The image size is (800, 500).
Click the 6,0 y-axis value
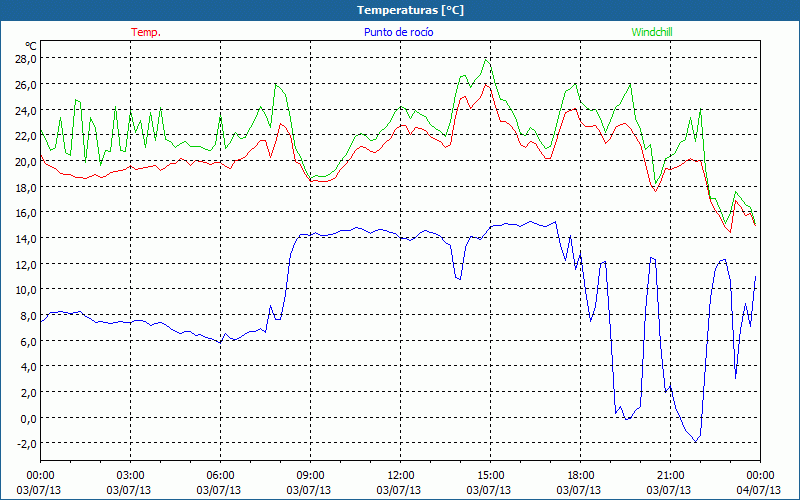(x=28, y=341)
